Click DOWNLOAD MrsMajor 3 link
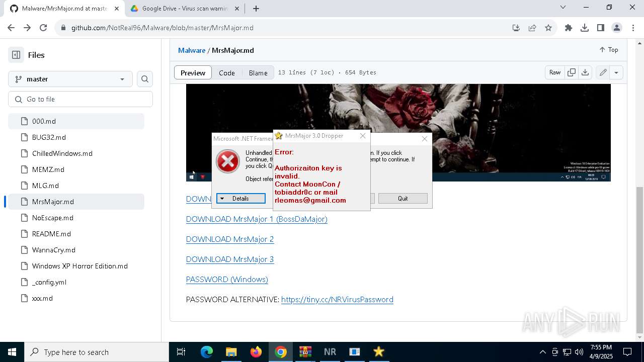The image size is (644, 362). point(230,259)
